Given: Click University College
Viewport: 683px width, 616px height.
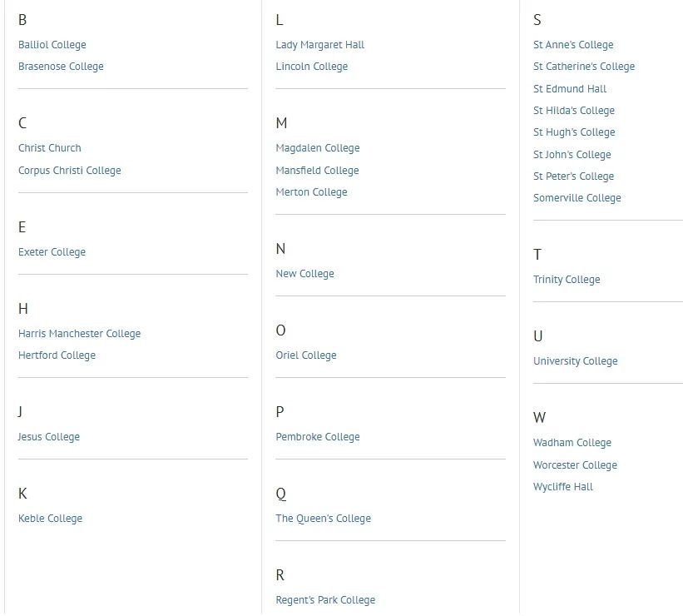Looking at the screenshot, I should point(575,361).
